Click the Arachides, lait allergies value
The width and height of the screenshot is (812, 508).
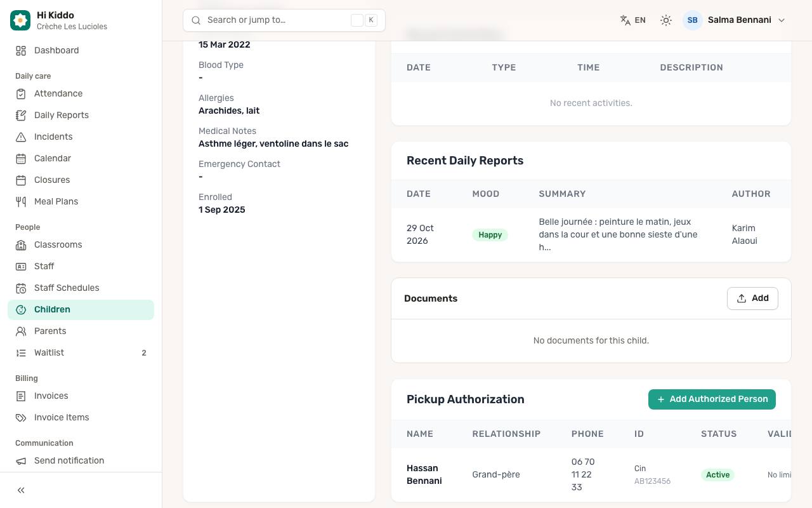229,110
